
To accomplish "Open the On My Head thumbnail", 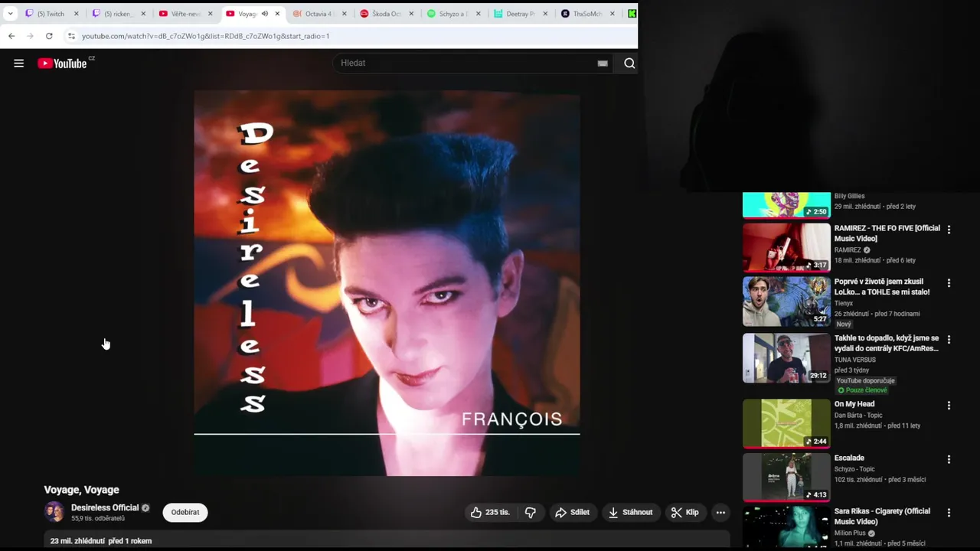I will [786, 423].
